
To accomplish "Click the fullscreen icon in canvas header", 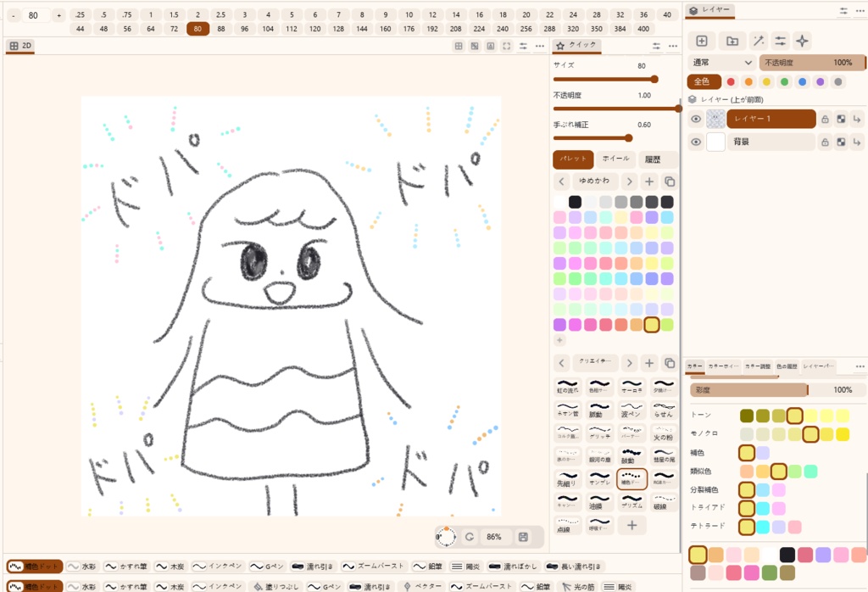I will point(507,47).
